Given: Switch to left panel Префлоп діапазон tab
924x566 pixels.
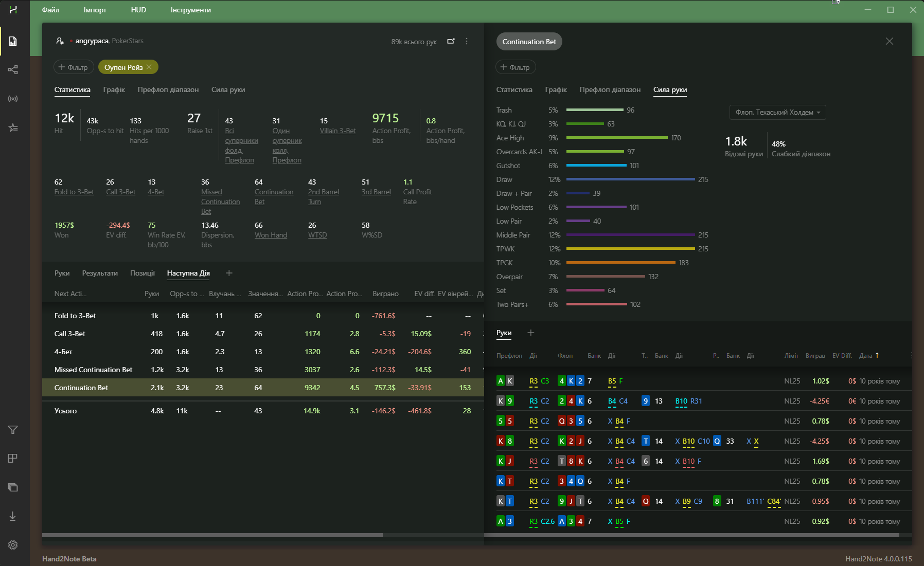Looking at the screenshot, I should [168, 89].
